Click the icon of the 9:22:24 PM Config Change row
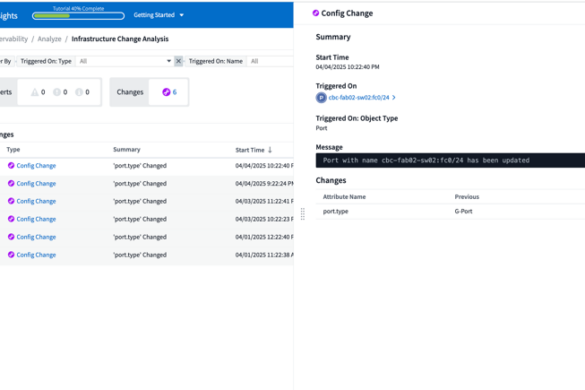 pos(11,183)
